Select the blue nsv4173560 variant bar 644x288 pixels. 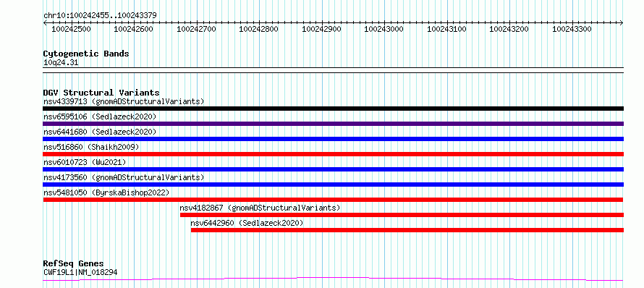(x=333, y=185)
